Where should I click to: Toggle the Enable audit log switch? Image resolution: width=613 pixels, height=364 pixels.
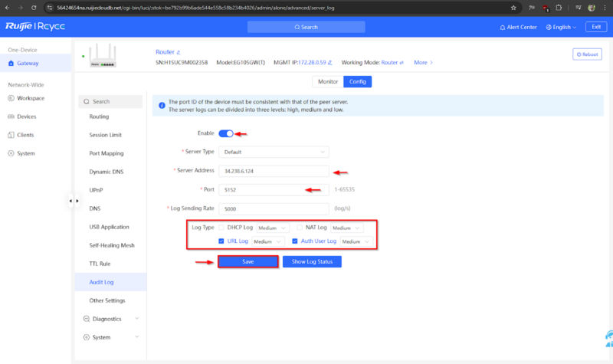226,133
